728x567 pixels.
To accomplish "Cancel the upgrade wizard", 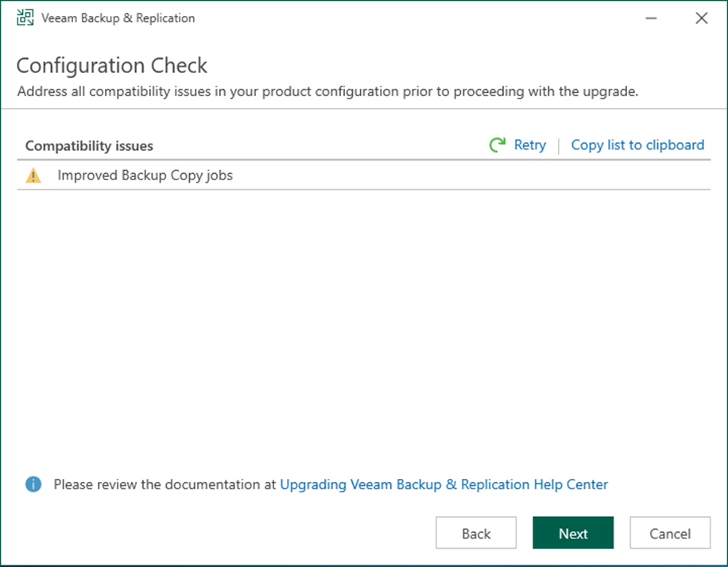I will pos(670,533).
